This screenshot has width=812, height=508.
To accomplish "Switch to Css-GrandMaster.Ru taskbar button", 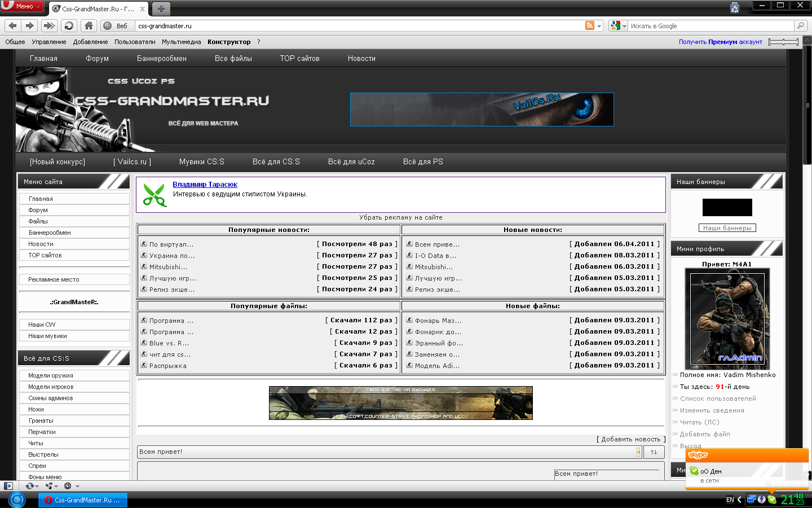I will (x=83, y=500).
